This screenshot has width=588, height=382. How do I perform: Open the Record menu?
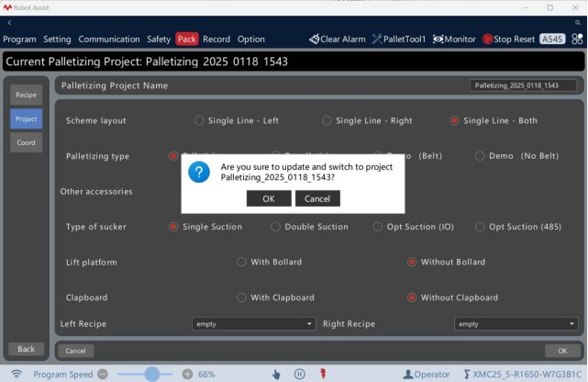click(x=216, y=39)
